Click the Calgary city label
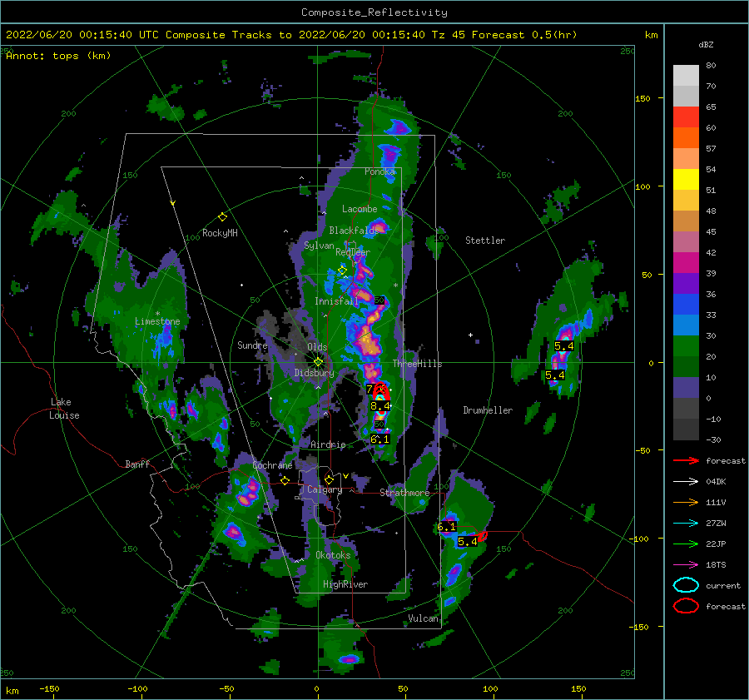The image size is (749, 700). tap(325, 489)
